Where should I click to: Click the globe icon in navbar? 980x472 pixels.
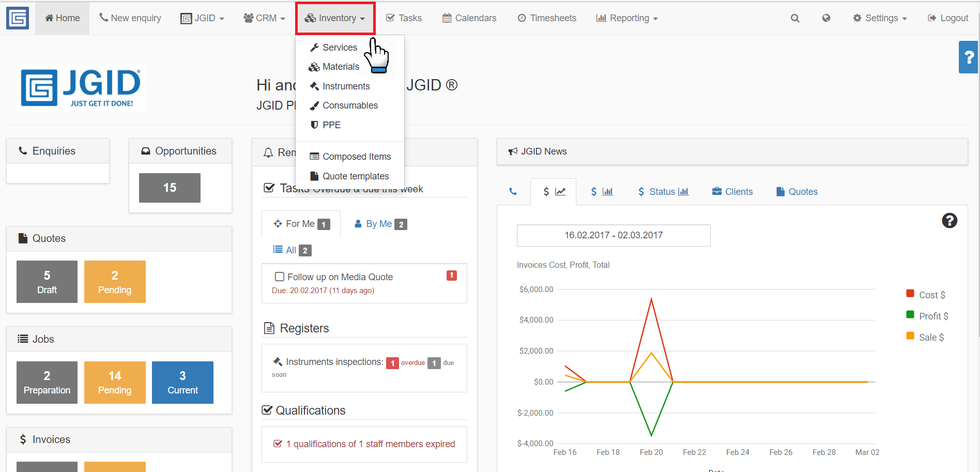pyautogui.click(x=826, y=18)
